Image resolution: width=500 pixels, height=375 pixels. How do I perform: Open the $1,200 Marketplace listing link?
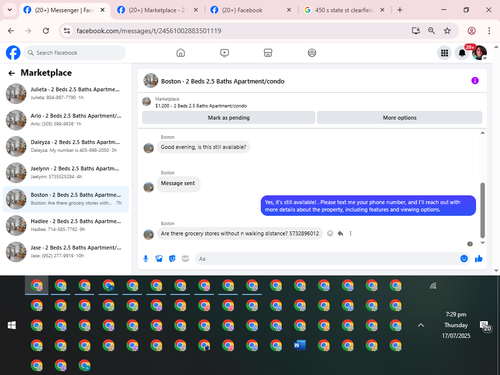[201, 106]
